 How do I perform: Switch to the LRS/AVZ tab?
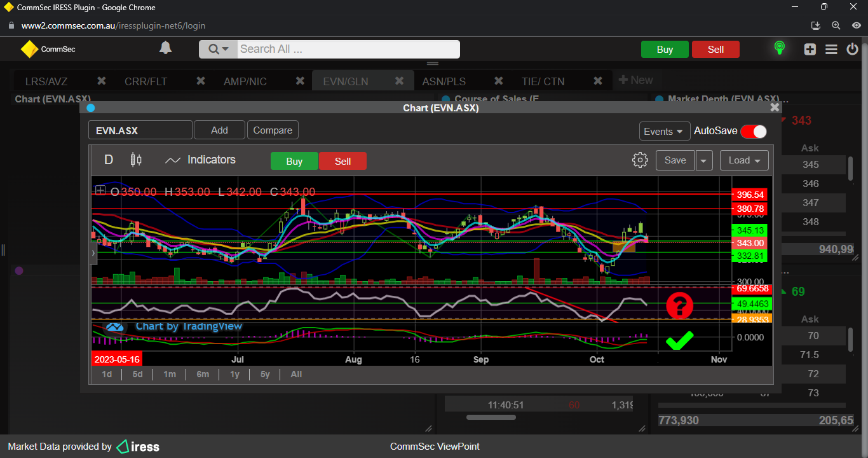46,81
